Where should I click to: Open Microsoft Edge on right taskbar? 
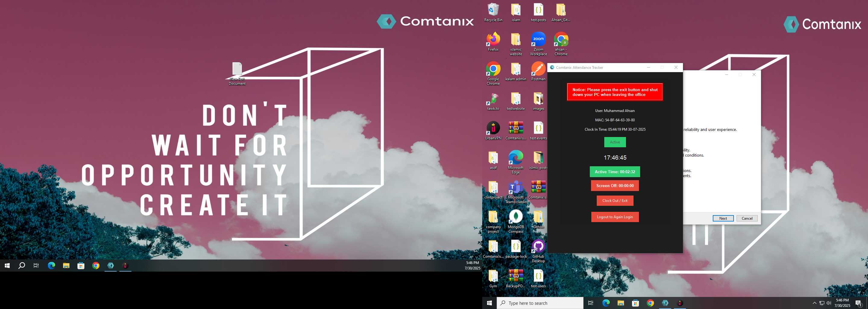[605, 303]
